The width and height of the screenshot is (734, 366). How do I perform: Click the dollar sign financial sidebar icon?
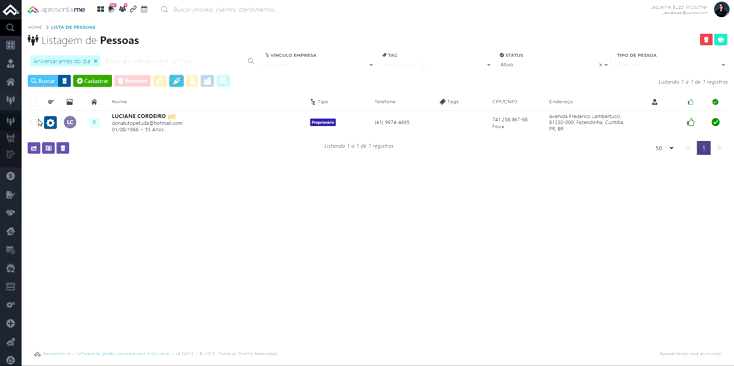pyautogui.click(x=10, y=176)
